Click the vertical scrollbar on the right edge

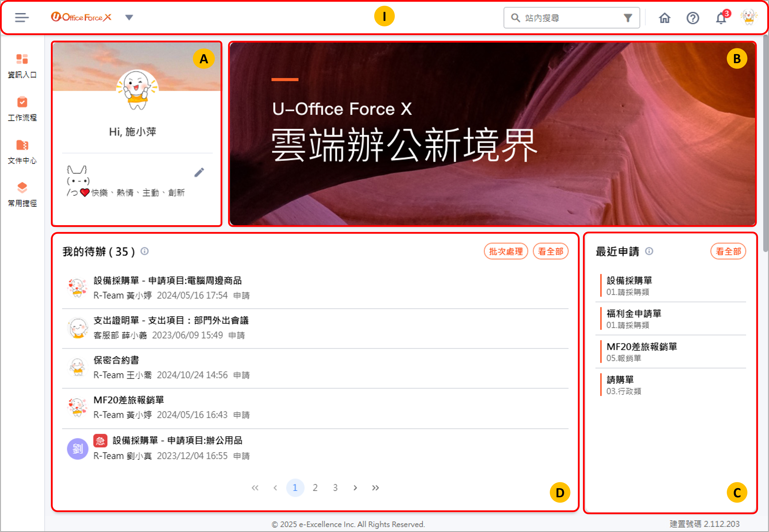[x=765, y=143]
